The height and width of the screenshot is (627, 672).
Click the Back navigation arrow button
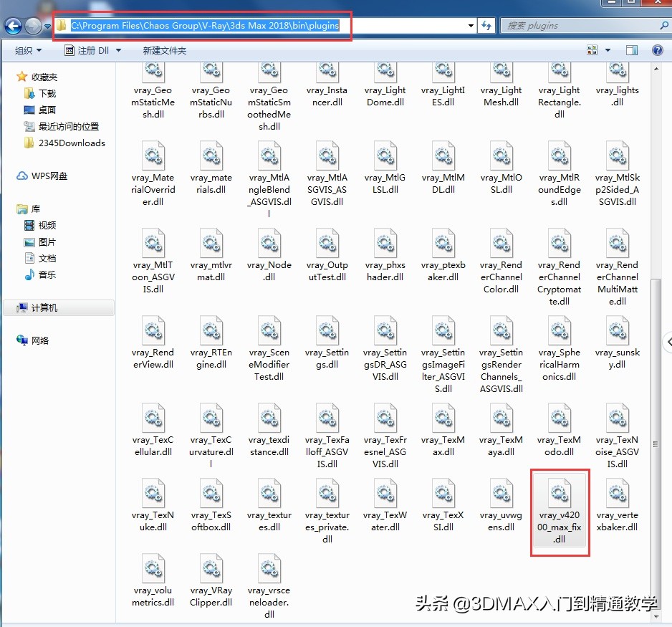[14, 26]
